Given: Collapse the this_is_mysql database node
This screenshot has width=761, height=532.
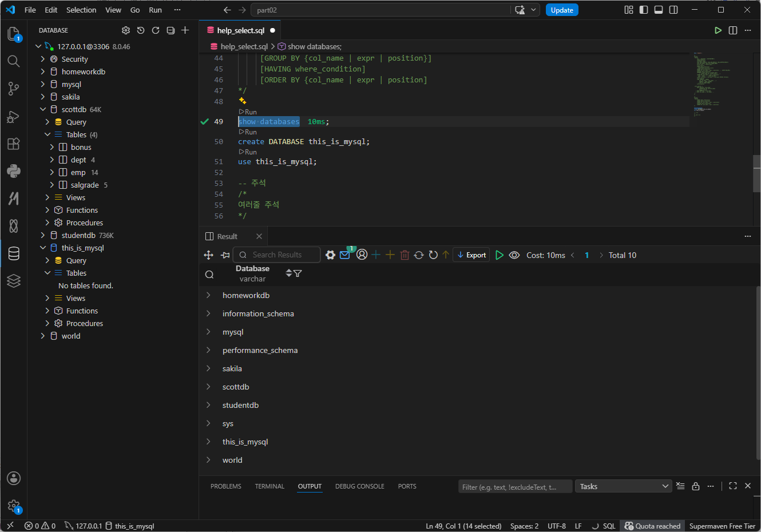Looking at the screenshot, I should 43,248.
